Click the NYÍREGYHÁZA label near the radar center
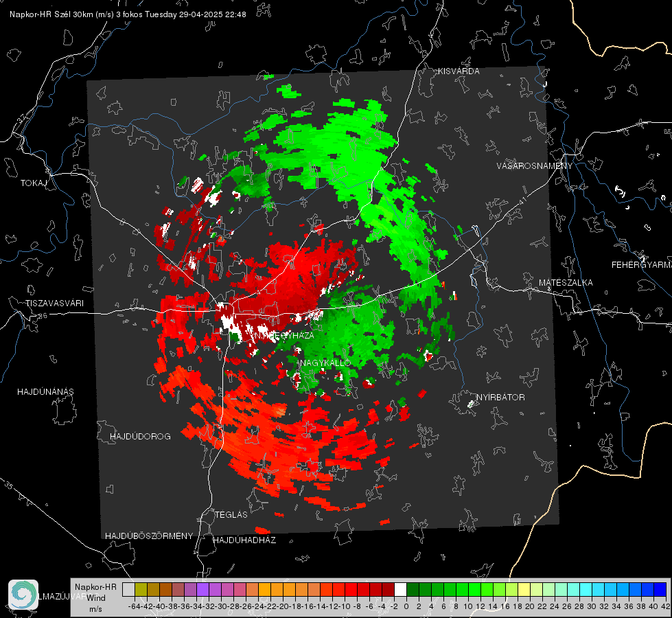The image size is (672, 618). tap(284, 335)
